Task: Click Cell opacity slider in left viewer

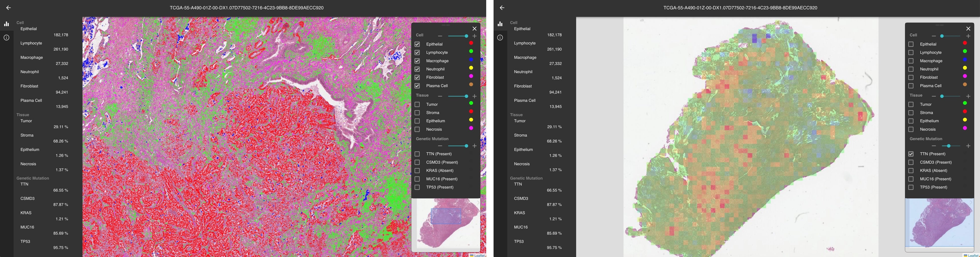Action: pyautogui.click(x=458, y=36)
